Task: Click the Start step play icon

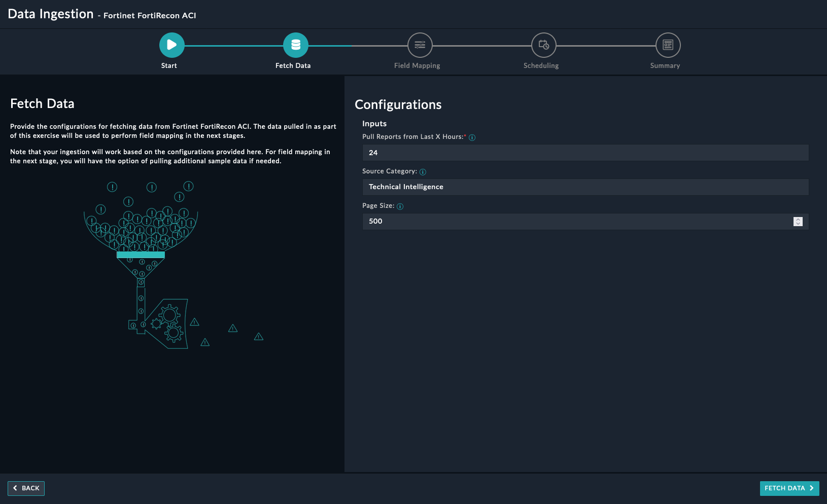Action: (171, 45)
